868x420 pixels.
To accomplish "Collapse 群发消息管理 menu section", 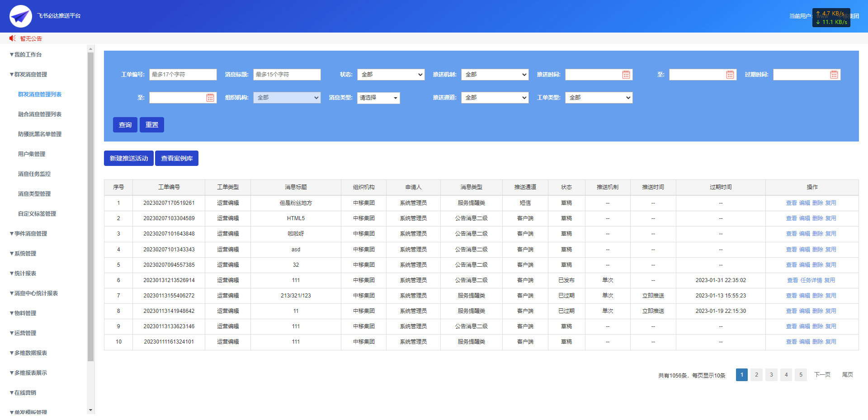I will tap(28, 75).
